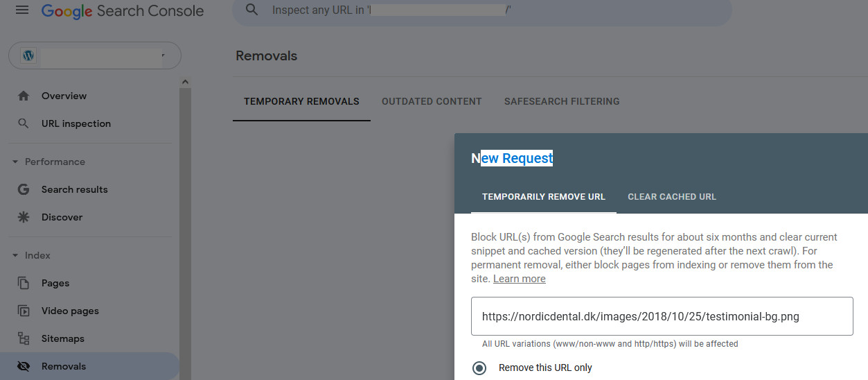Viewport: 868px width, 380px height.
Task: Switch to the Outdated Content tab
Action: [432, 101]
